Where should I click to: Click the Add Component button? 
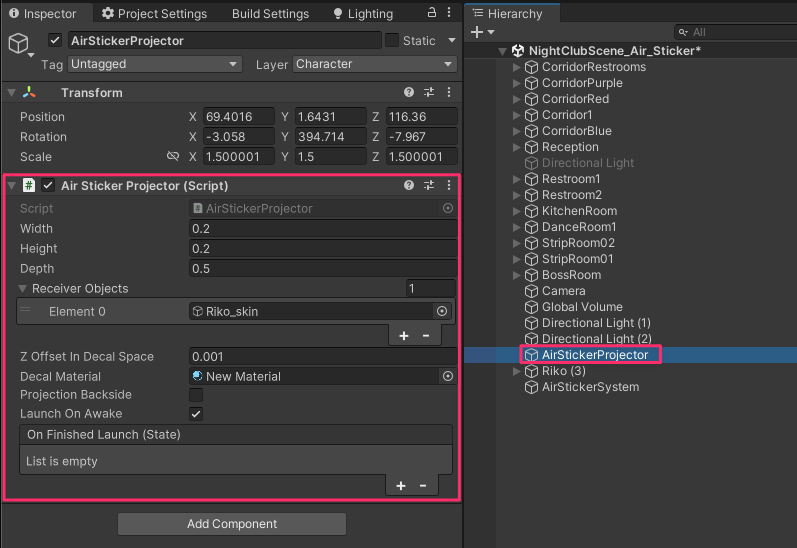pyautogui.click(x=232, y=524)
